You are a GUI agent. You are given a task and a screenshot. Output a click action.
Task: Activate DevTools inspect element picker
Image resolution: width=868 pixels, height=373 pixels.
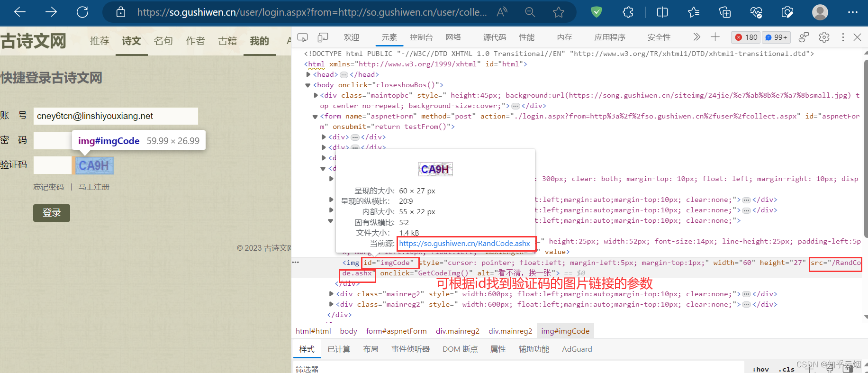(302, 37)
